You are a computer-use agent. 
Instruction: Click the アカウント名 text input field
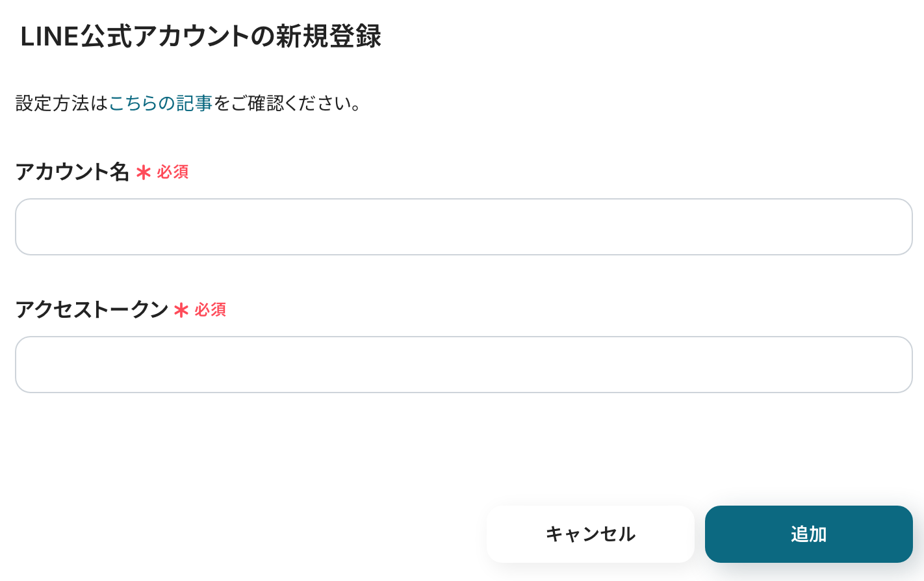point(463,227)
